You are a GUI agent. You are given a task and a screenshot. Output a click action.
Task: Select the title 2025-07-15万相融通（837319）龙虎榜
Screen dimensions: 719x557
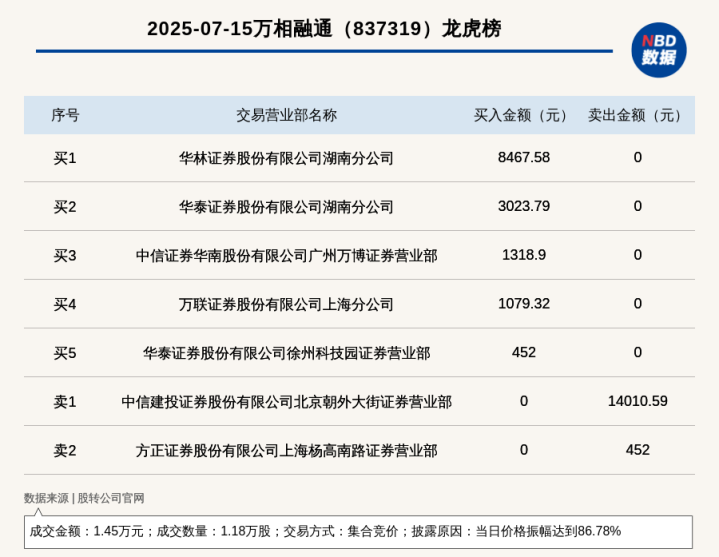324,29
